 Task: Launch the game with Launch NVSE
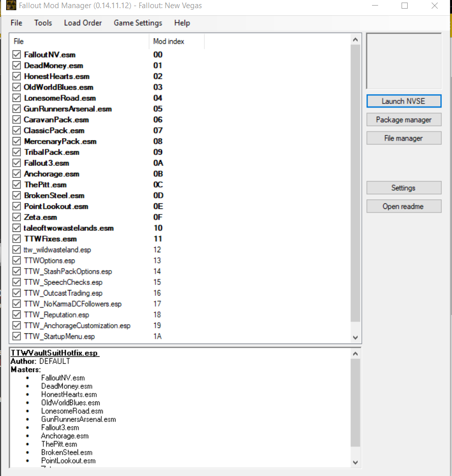click(x=404, y=101)
